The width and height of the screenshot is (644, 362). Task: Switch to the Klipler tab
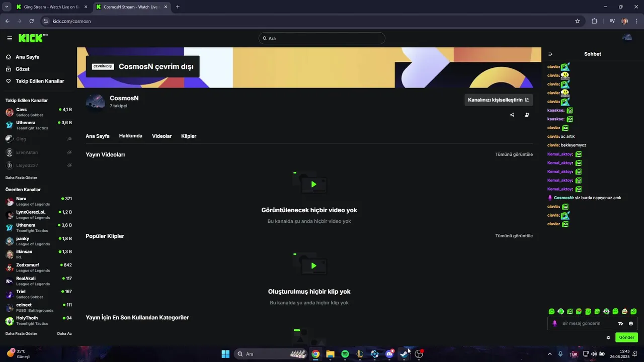189,136
